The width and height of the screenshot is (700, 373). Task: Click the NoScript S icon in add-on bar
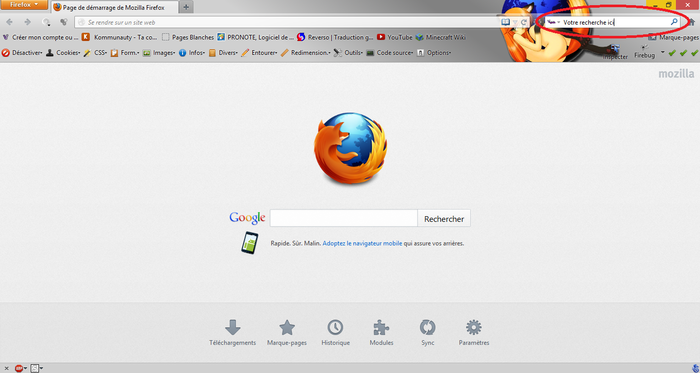(x=35, y=369)
